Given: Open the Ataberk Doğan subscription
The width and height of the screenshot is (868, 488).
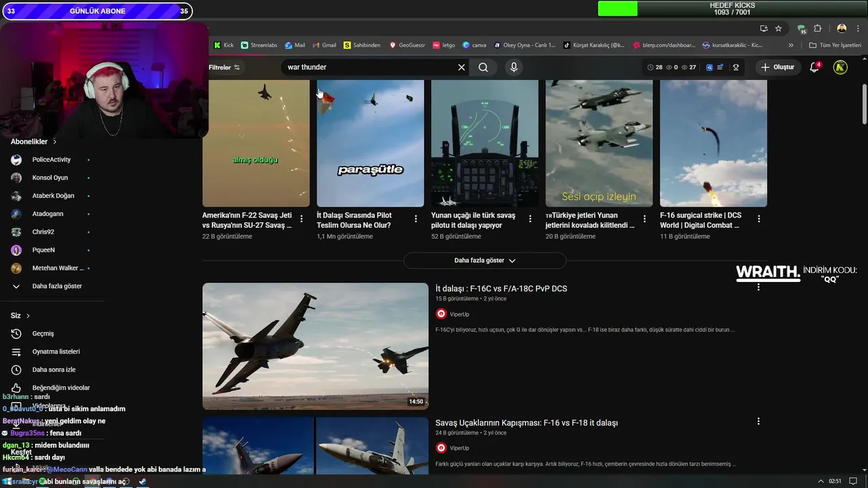Looking at the screenshot, I should point(52,196).
